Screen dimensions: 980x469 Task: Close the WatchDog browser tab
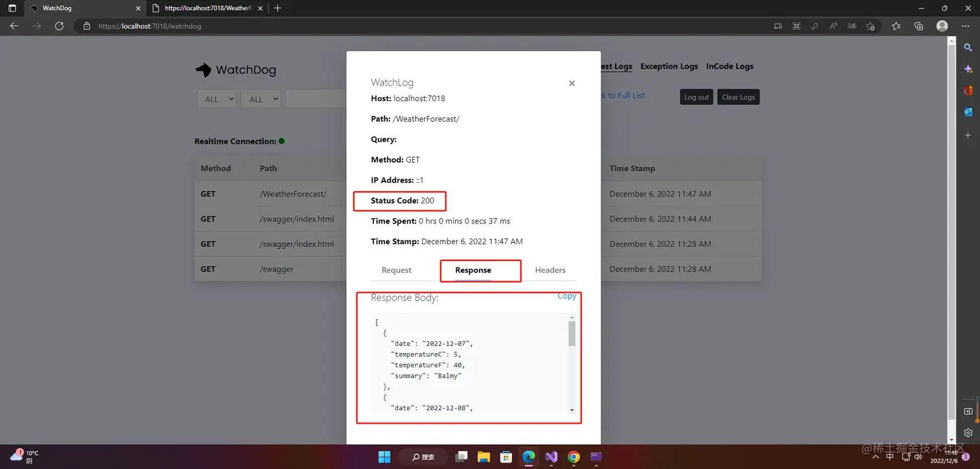click(137, 8)
